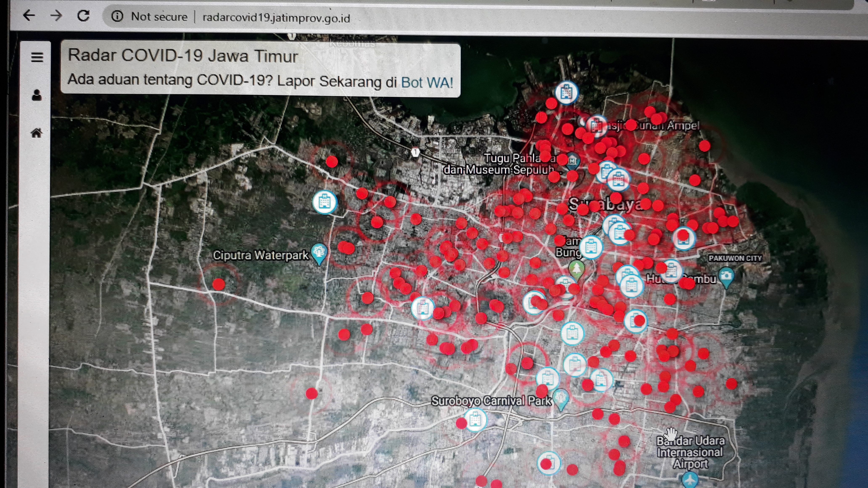The height and width of the screenshot is (488, 868).
Task: Click the Ciputra Waterpark label text
Action: (x=261, y=255)
